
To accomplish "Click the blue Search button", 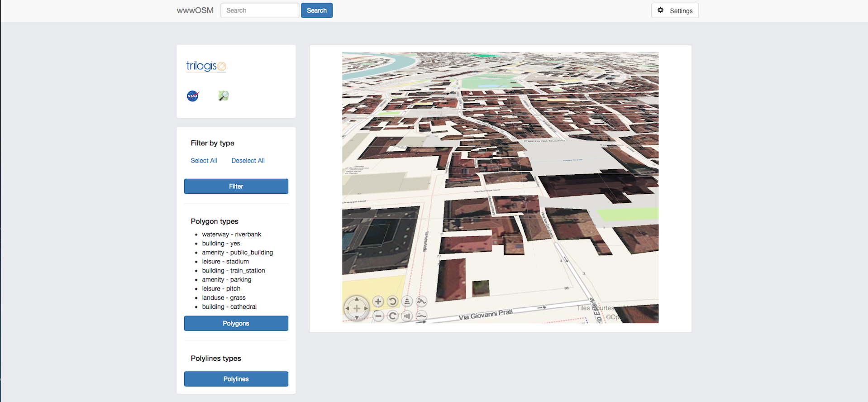I will point(316,10).
